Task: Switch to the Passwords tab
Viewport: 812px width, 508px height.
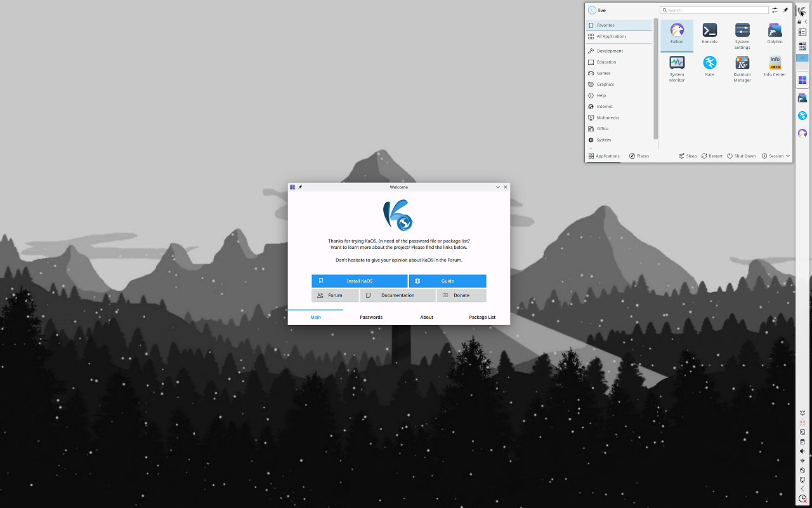Action: click(x=371, y=317)
